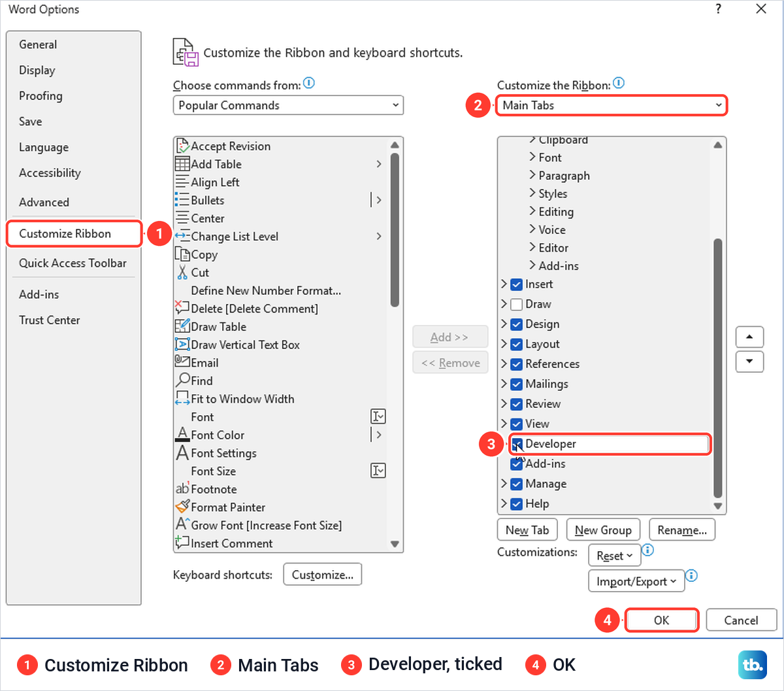The height and width of the screenshot is (691, 784).
Task: Open the Import/Export dropdown
Action: (636, 581)
